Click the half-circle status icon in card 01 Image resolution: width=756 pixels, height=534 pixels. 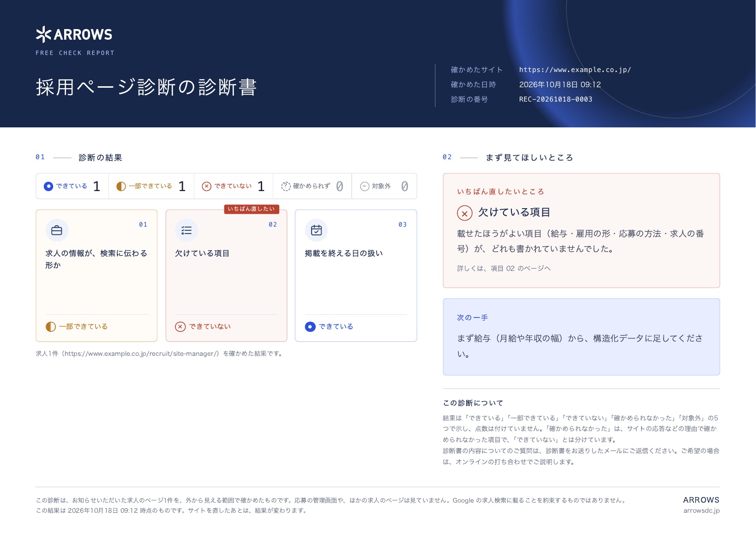[x=51, y=327]
